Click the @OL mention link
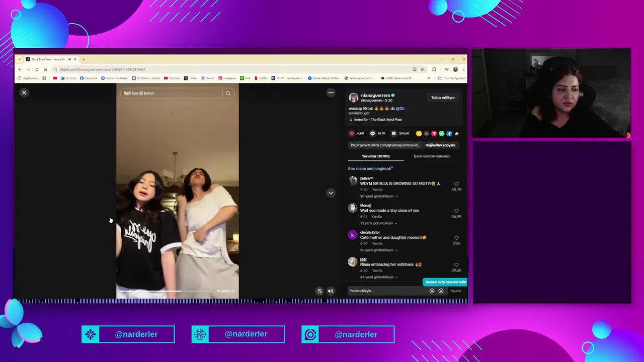This screenshot has height=362, width=644. click(x=400, y=109)
